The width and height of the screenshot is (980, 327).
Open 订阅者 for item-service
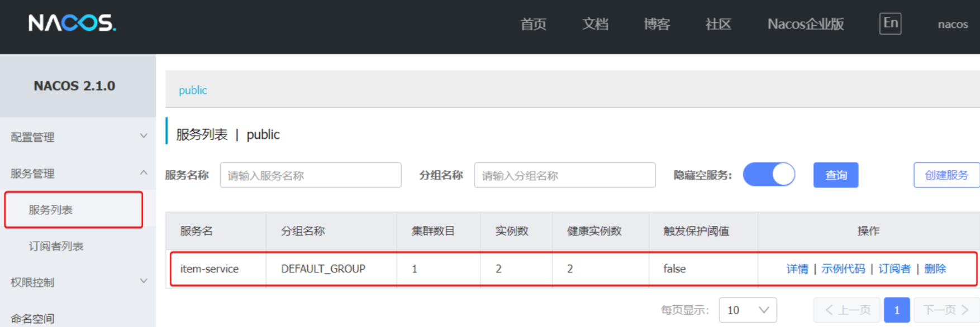(x=895, y=269)
